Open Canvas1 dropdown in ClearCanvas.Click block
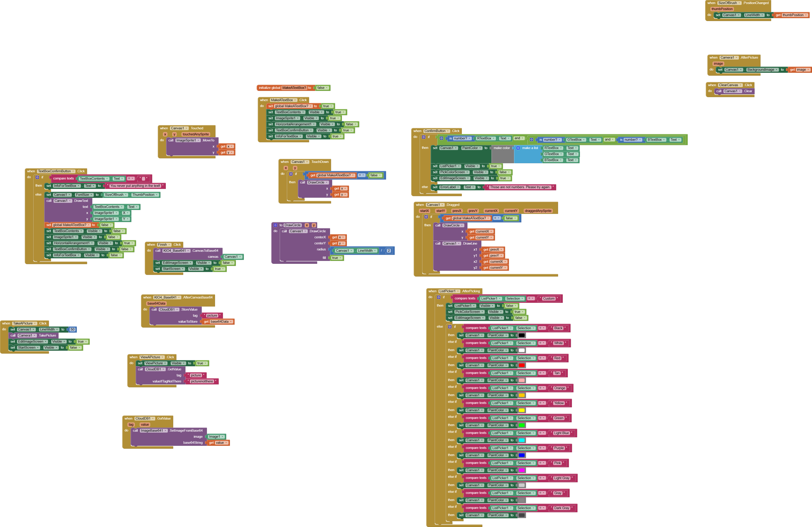This screenshot has height=527, width=812. 733,91
